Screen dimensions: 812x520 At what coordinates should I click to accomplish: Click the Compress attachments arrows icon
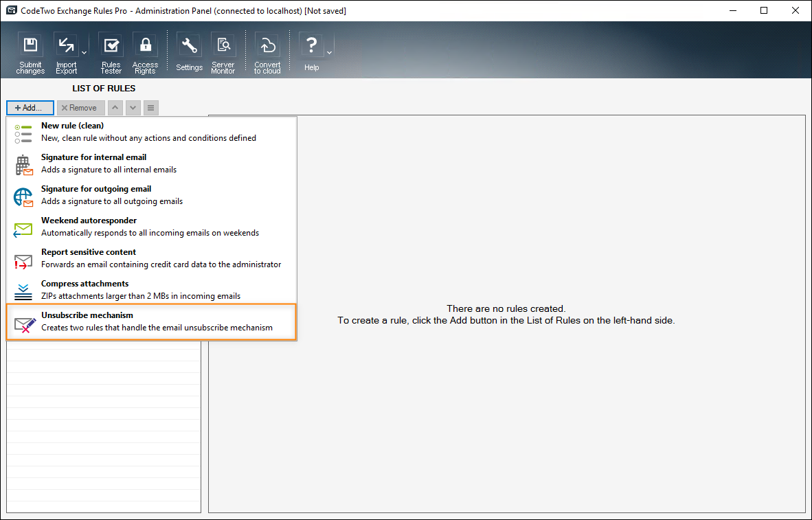23,291
